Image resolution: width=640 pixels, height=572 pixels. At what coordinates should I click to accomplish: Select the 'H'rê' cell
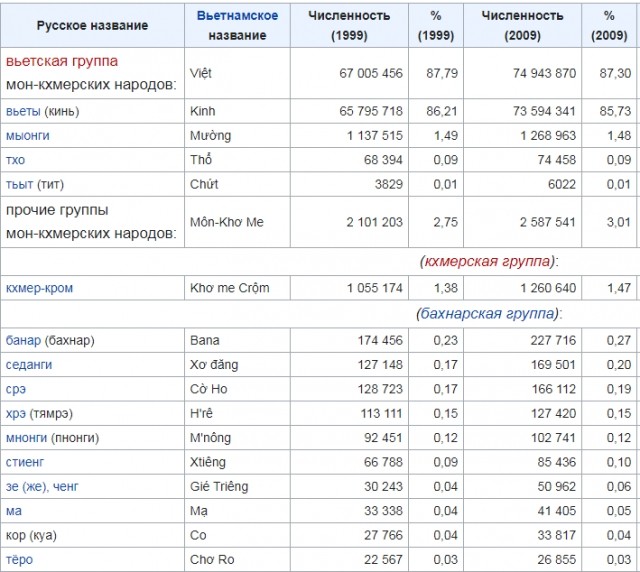coord(237,414)
